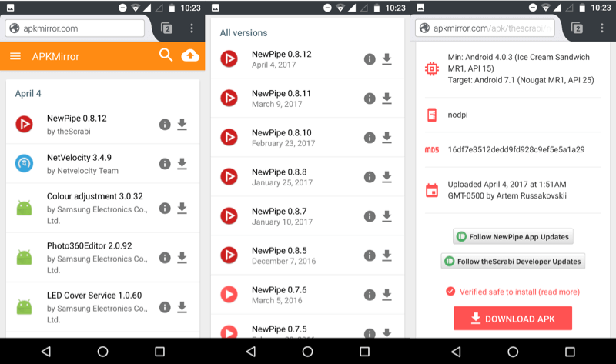Download NewPipe 0.7.6
The image size is (616, 364).
click(387, 295)
